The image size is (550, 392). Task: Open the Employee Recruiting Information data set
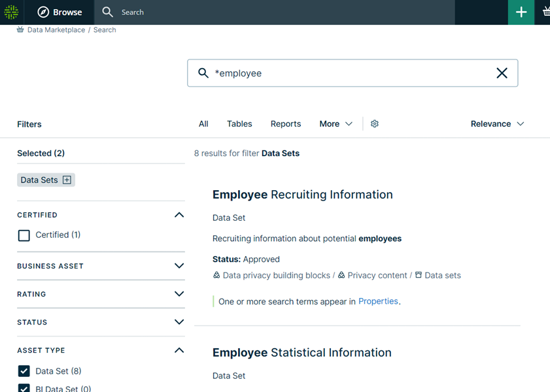302,194
